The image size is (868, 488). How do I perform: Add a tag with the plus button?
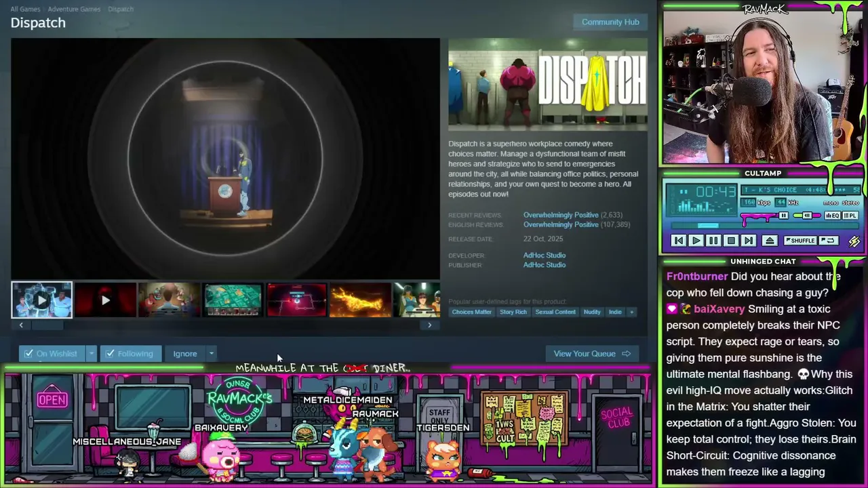pyautogui.click(x=631, y=312)
